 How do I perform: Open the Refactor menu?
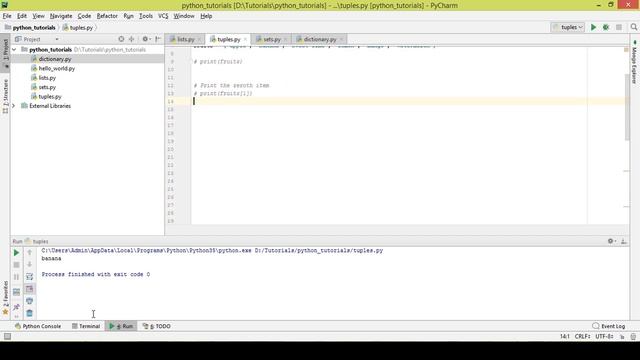pos(107,16)
